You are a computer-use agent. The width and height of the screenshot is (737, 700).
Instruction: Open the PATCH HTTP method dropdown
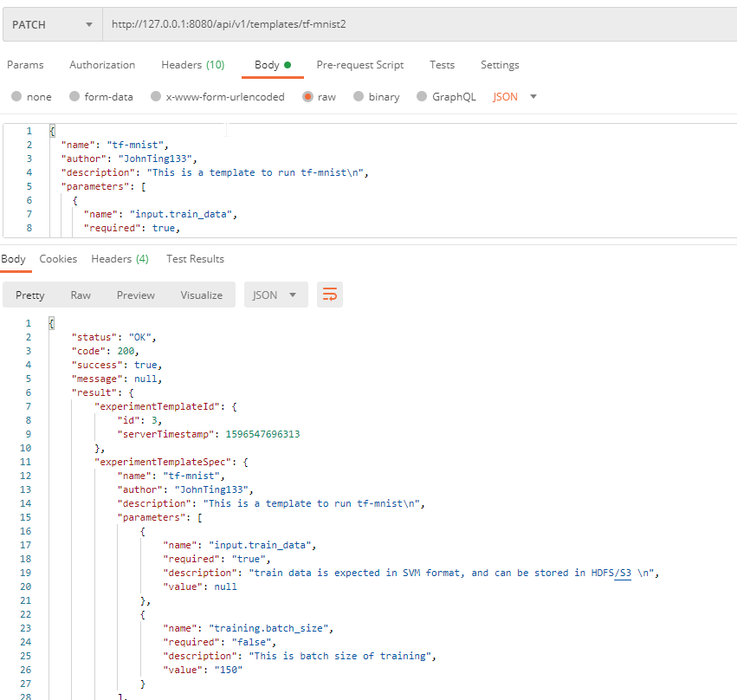tap(53, 24)
